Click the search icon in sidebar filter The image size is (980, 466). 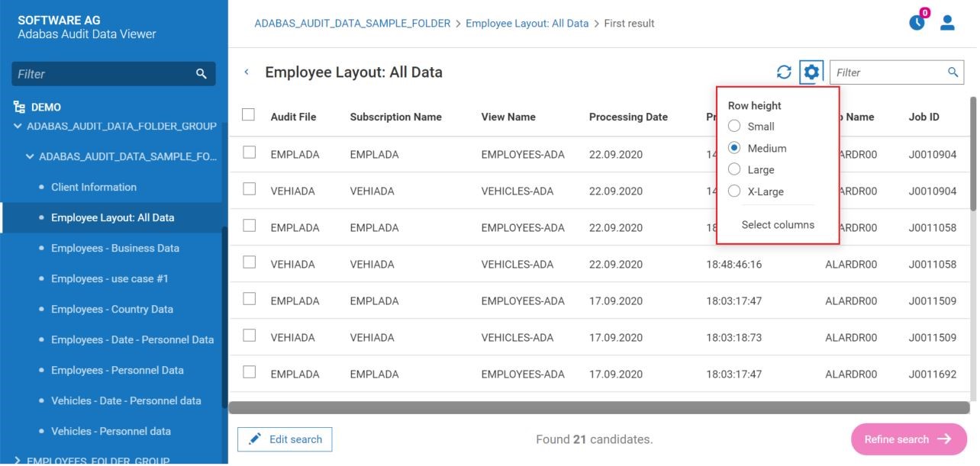coord(201,74)
